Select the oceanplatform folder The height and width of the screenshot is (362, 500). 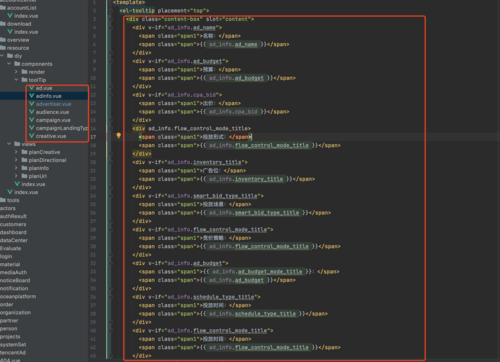click(18, 296)
